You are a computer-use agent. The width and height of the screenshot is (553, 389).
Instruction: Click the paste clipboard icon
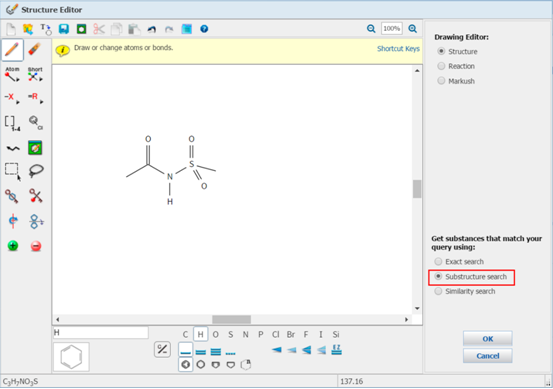pyautogui.click(x=134, y=29)
